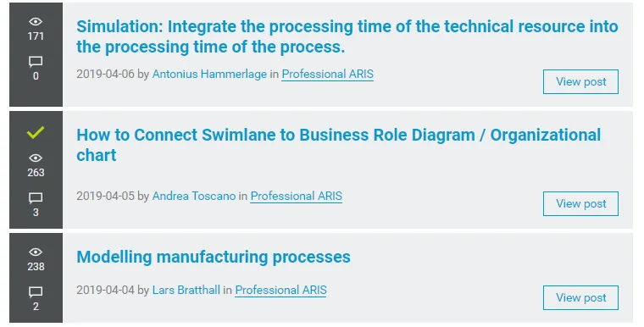This screenshot has height=327, width=644.
Task: Open the Modelling manufacturing processes post title
Action: pyautogui.click(x=214, y=258)
